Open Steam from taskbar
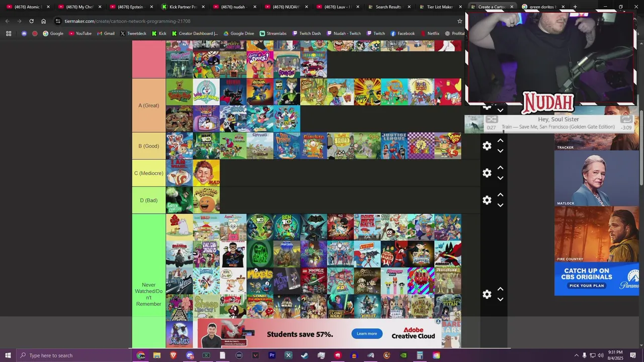This screenshot has height=362, width=644. click(304, 355)
